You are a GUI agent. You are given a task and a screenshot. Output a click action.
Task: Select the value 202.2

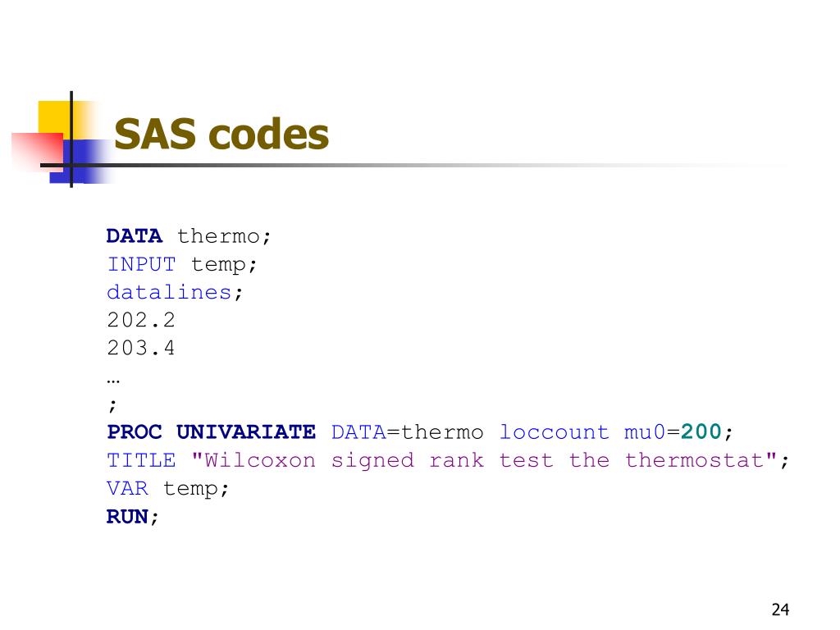141,321
